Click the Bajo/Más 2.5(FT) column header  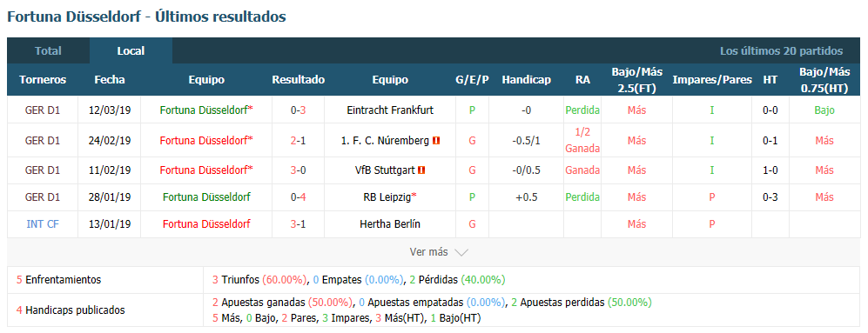[636, 80]
